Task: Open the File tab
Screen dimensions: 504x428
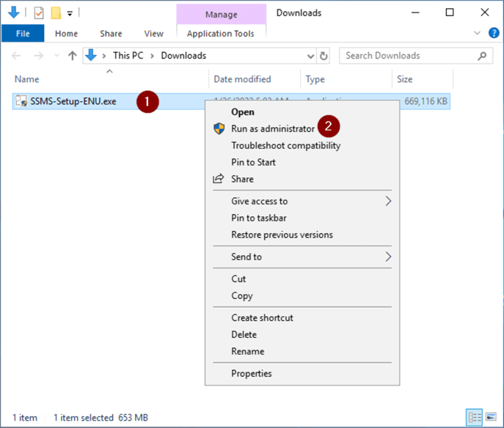Action: 23,34
